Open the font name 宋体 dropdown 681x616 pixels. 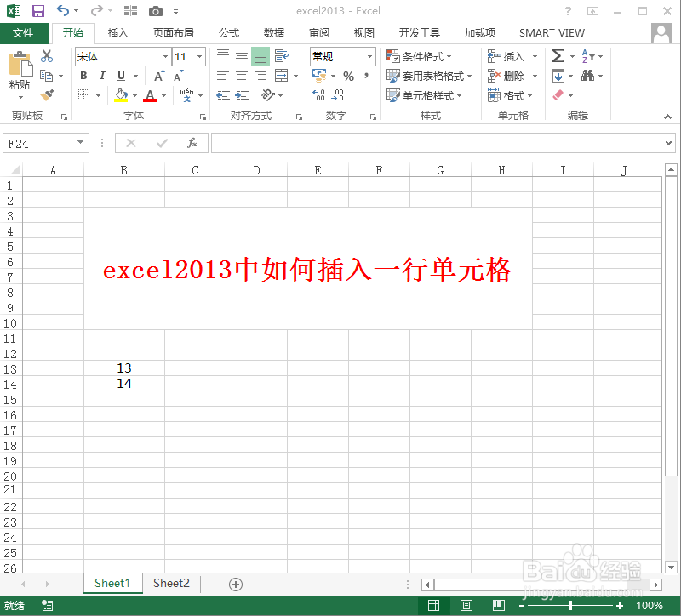tap(165, 56)
